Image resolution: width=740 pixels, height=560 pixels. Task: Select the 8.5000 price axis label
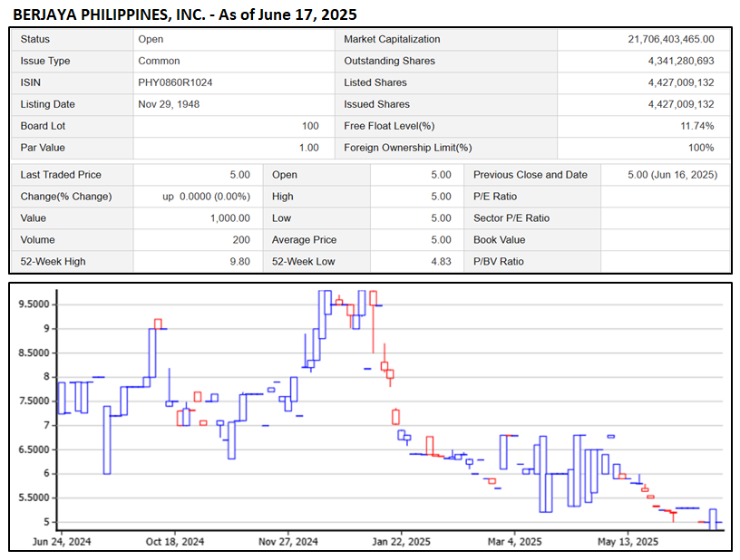(x=34, y=353)
